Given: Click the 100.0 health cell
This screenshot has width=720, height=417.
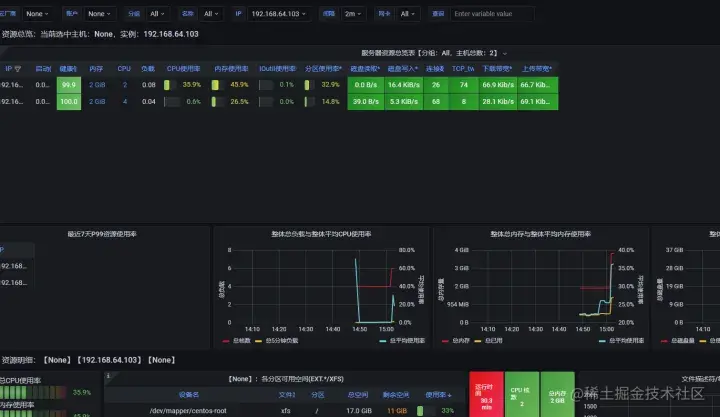Looking at the screenshot, I should pyautogui.click(x=69, y=101).
